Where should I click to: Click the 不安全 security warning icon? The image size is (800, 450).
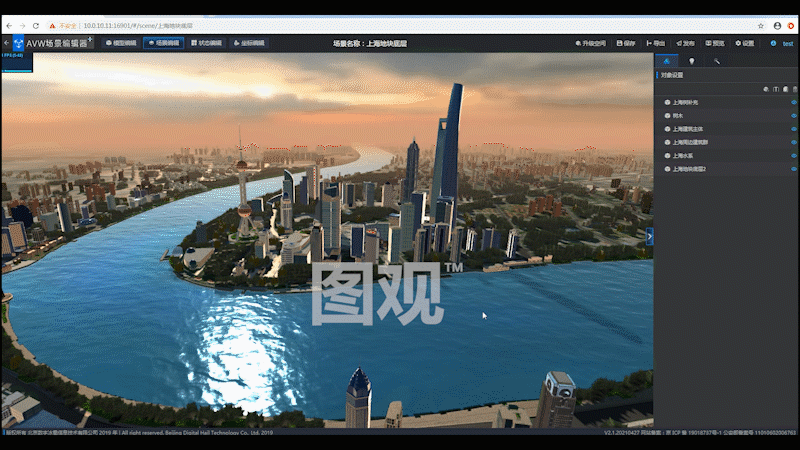[x=52, y=26]
